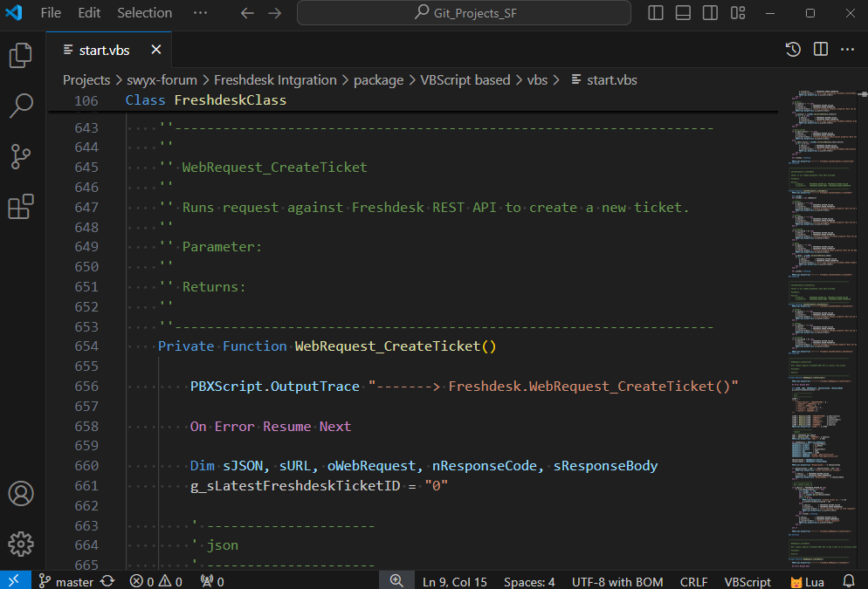This screenshot has width=868, height=589.
Task: Open the File menu
Action: [x=51, y=13]
